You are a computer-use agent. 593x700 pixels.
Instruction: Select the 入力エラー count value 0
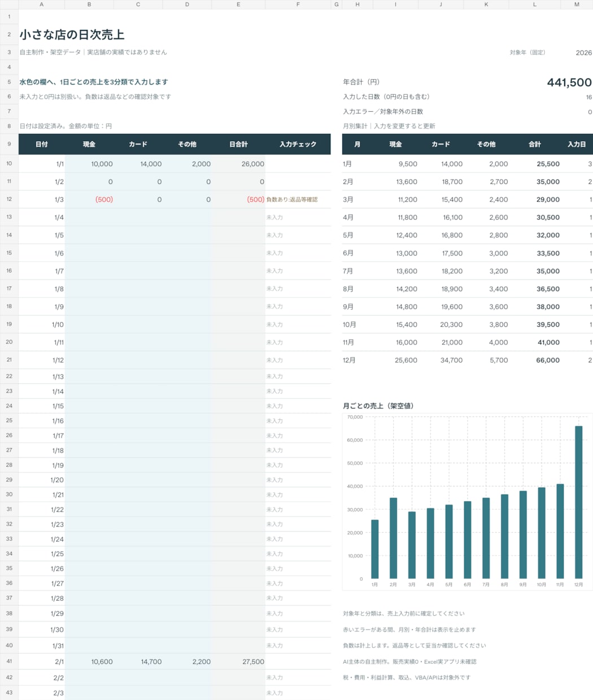[590, 112]
